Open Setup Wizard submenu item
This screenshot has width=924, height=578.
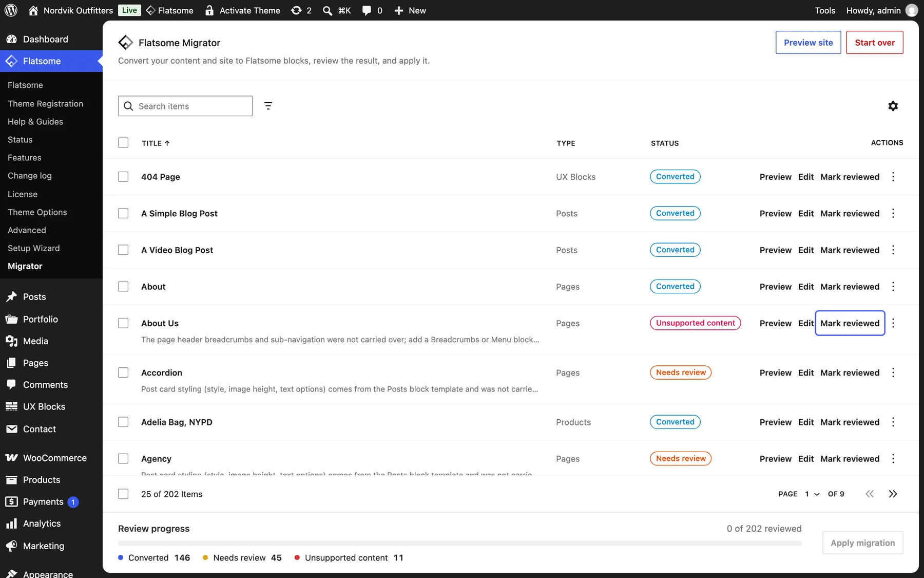34,248
